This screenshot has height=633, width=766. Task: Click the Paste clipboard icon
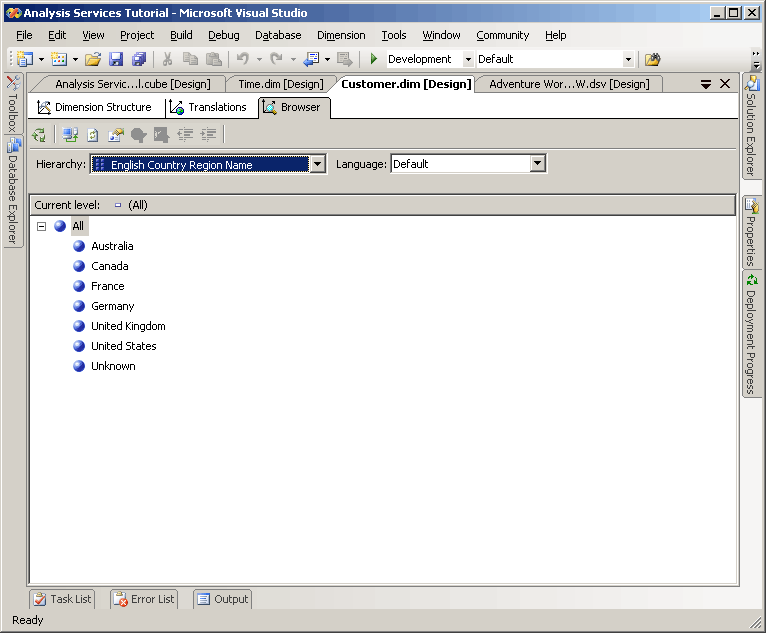click(x=213, y=59)
